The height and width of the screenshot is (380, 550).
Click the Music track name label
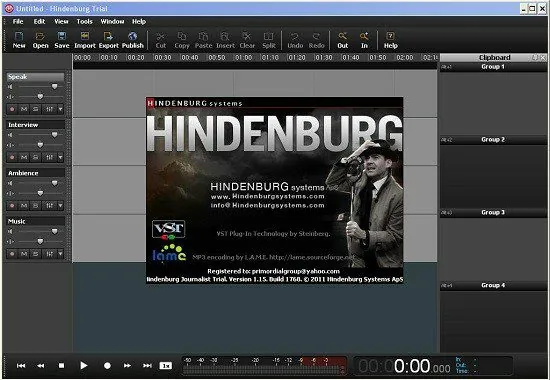[16, 221]
